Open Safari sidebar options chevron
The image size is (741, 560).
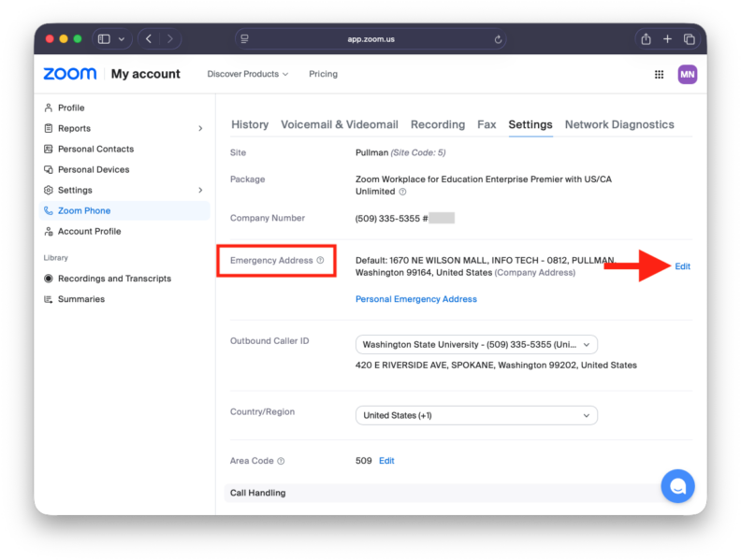click(122, 38)
